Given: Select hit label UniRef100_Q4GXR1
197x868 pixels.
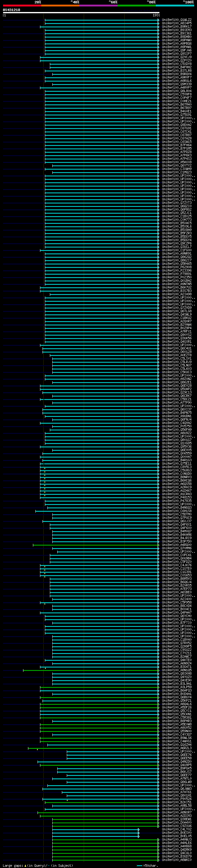Looking at the screenshot, I should click(x=176, y=342).
